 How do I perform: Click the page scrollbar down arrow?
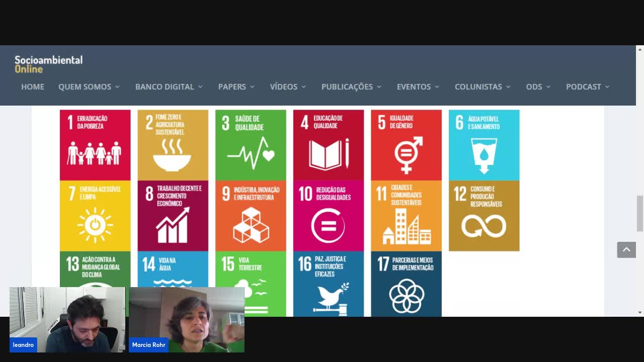point(640,312)
